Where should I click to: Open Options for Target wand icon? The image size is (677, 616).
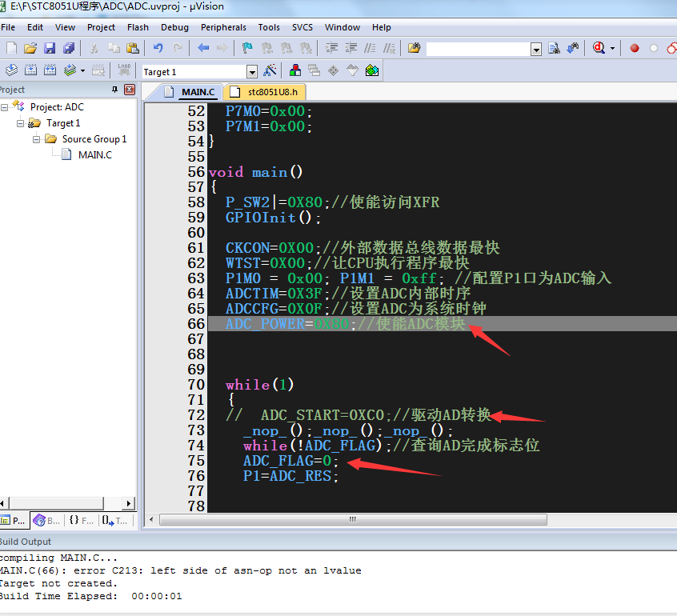pyautogui.click(x=270, y=70)
